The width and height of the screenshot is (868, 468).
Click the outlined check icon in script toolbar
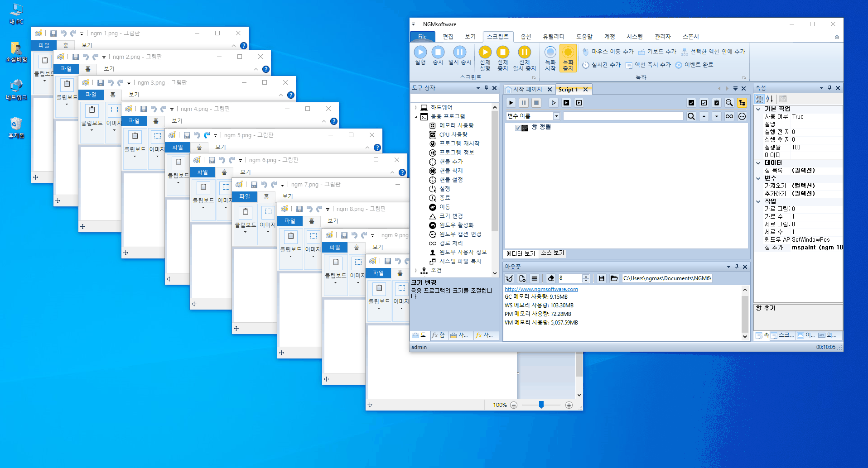(704, 103)
